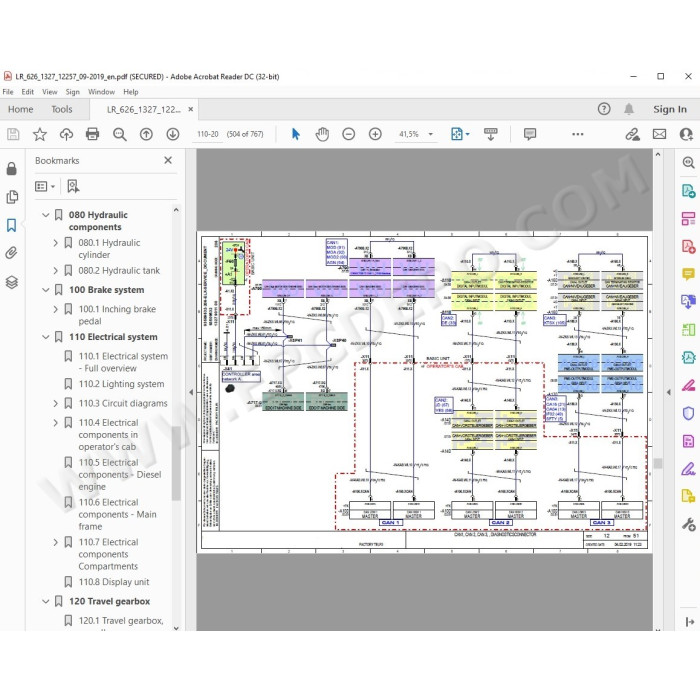
Task: Collapse the 080 Hydraulic components bookmark
Action: click(46, 215)
